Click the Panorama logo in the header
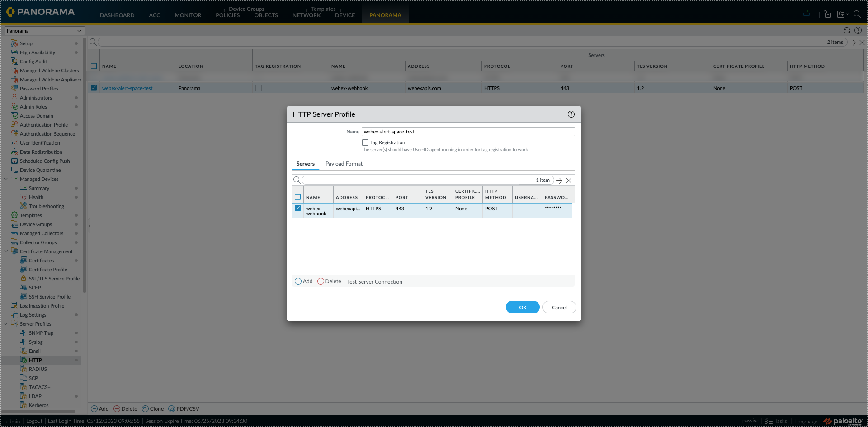The height and width of the screenshot is (427, 868). (x=40, y=12)
